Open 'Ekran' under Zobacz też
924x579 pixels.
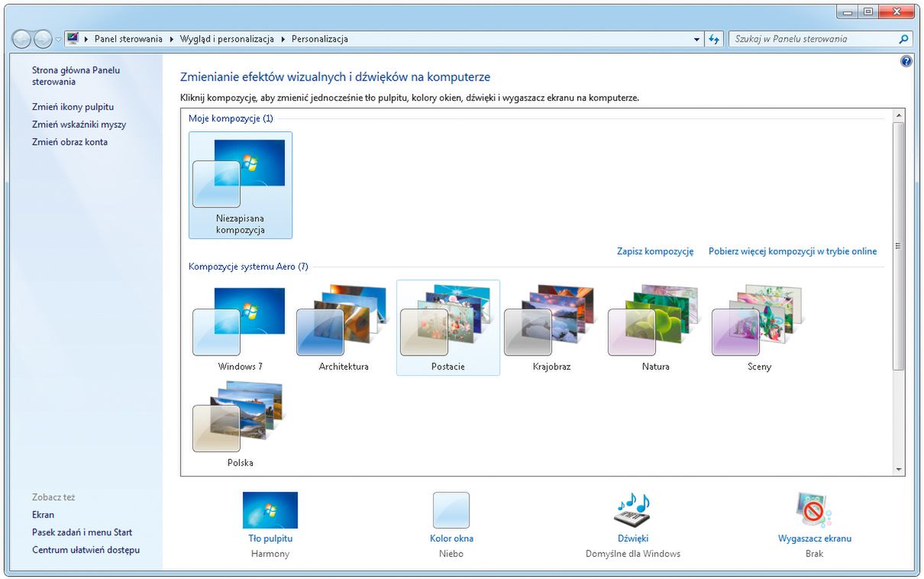[x=43, y=515]
